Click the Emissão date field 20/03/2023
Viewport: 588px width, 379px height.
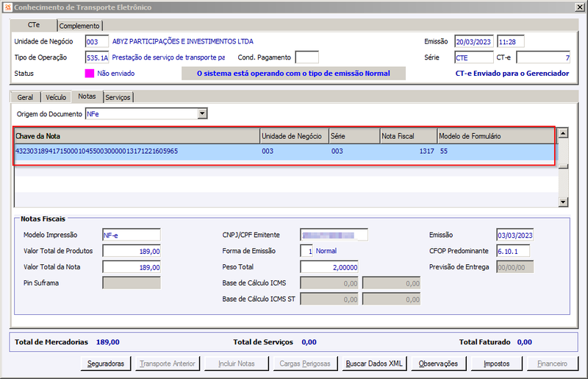474,41
